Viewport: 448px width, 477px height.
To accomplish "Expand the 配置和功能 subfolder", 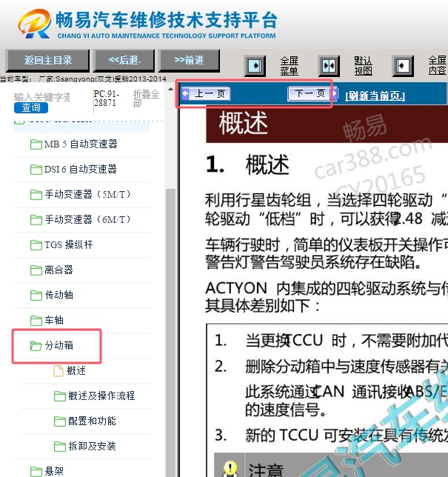I will tap(92, 421).
